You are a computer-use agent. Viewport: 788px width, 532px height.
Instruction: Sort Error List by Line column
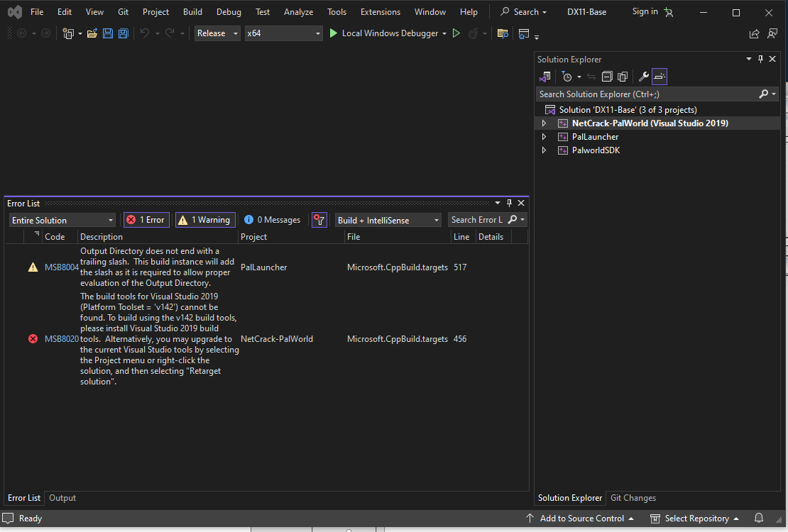(463, 237)
